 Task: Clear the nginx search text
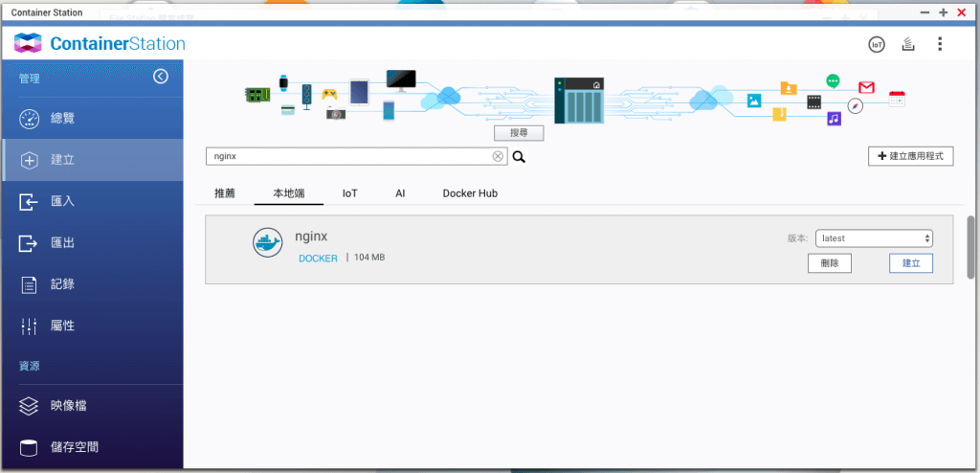[498, 157]
